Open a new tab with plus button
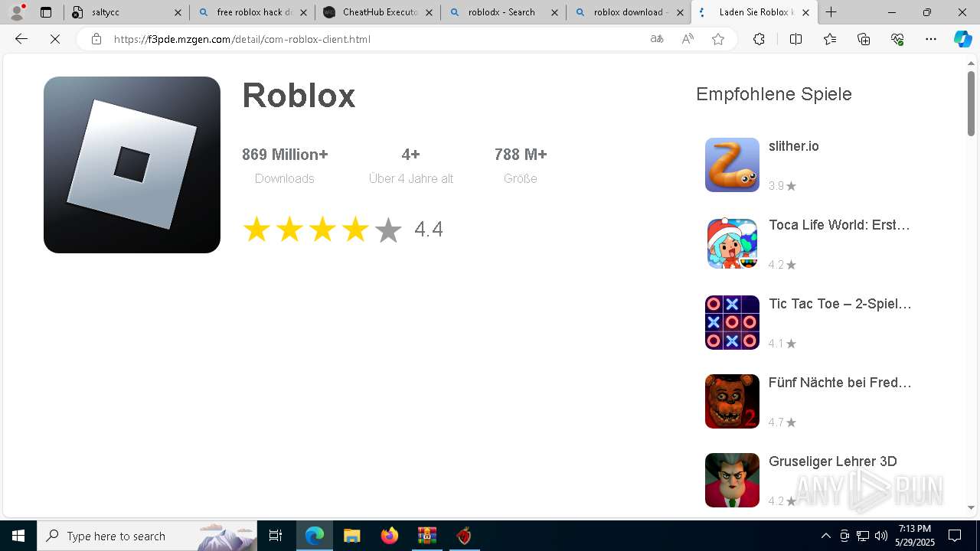980x551 pixels. [x=831, y=12]
